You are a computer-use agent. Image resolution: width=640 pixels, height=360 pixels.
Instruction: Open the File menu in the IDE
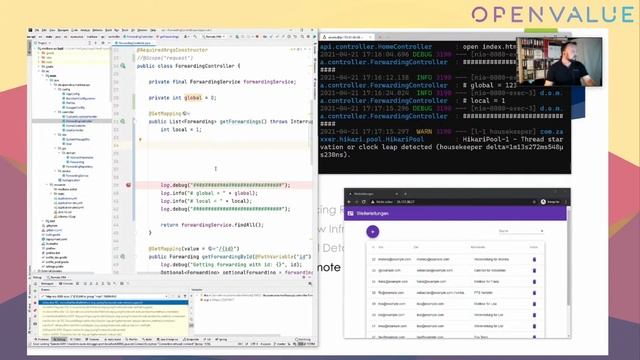(x=37, y=30)
